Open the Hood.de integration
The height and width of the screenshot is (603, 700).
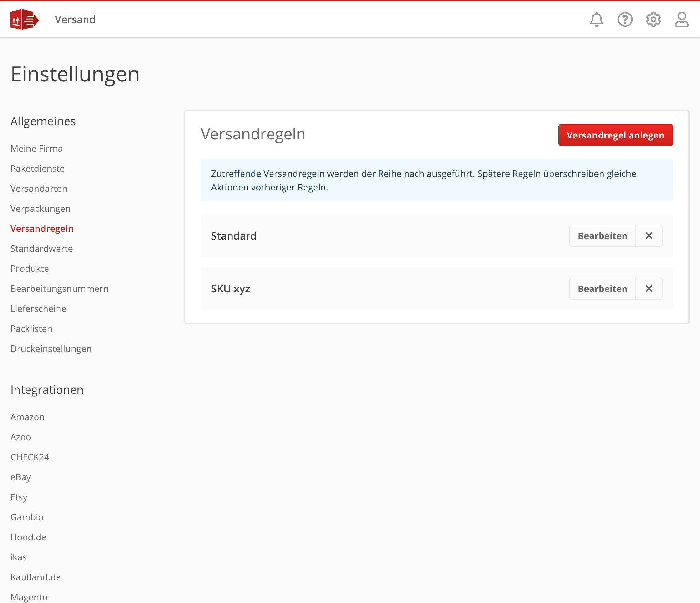28,537
